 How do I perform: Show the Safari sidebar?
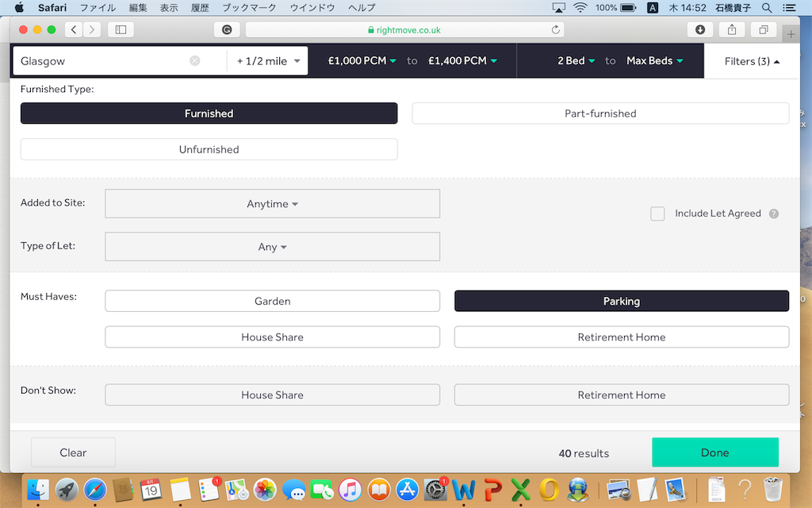tap(121, 29)
